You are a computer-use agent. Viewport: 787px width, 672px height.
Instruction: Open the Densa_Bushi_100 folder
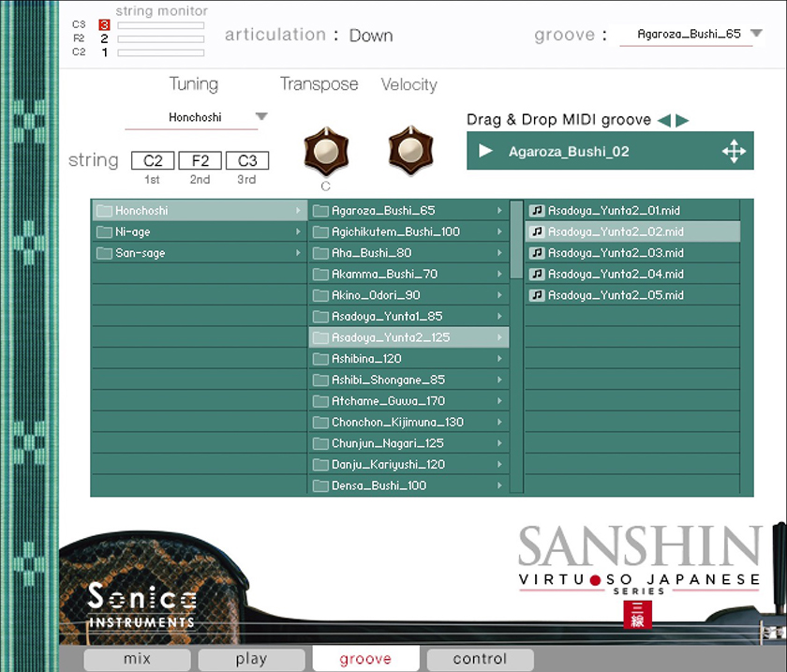(408, 485)
